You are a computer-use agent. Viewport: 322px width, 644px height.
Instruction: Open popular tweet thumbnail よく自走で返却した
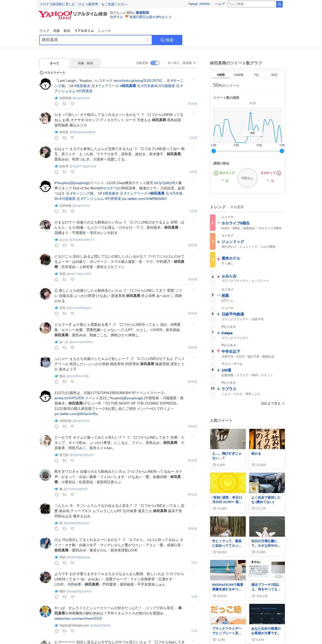click(x=267, y=483)
